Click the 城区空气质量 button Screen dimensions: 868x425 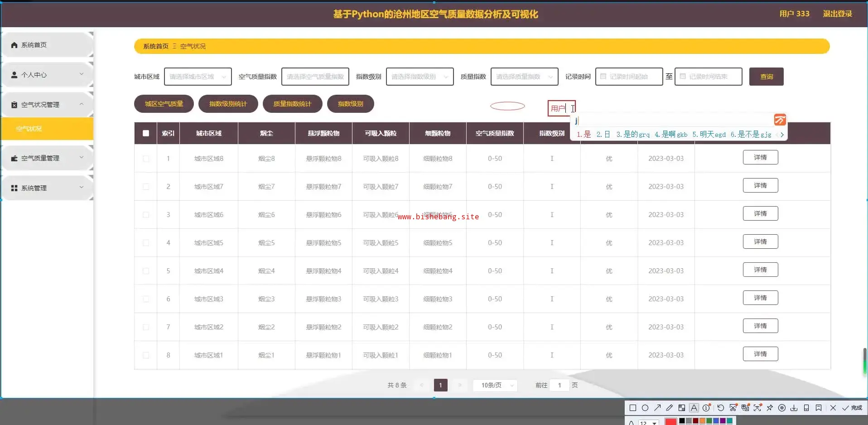tap(164, 104)
